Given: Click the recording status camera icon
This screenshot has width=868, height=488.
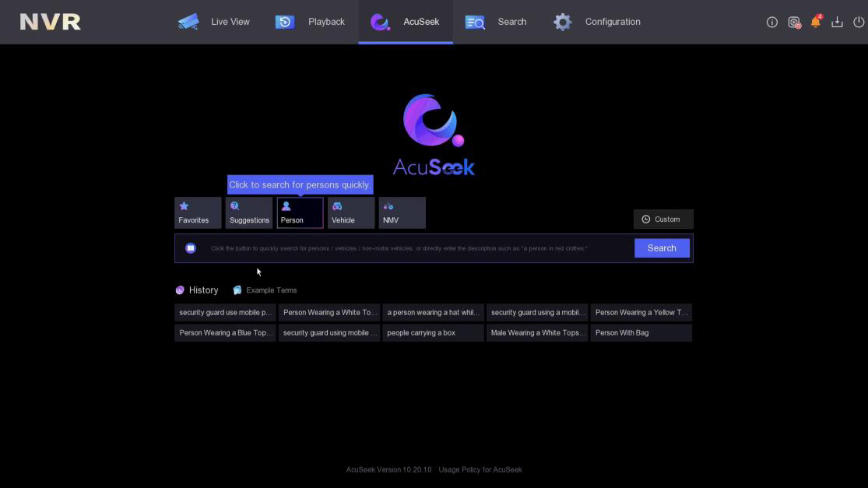Looking at the screenshot, I should pyautogui.click(x=793, y=22).
